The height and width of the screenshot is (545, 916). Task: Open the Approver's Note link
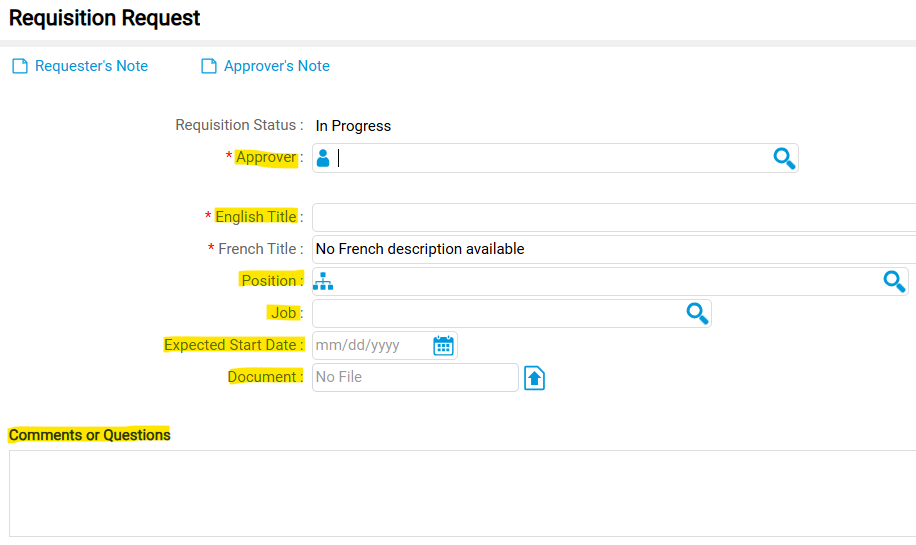pyautogui.click(x=276, y=66)
